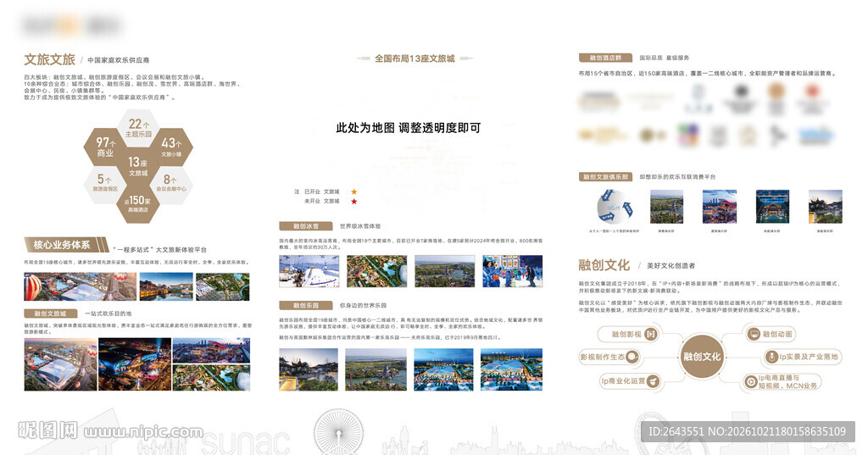Open the hot air balloon aerial photo
This screenshot has height=455, width=868.
[x=81, y=286]
